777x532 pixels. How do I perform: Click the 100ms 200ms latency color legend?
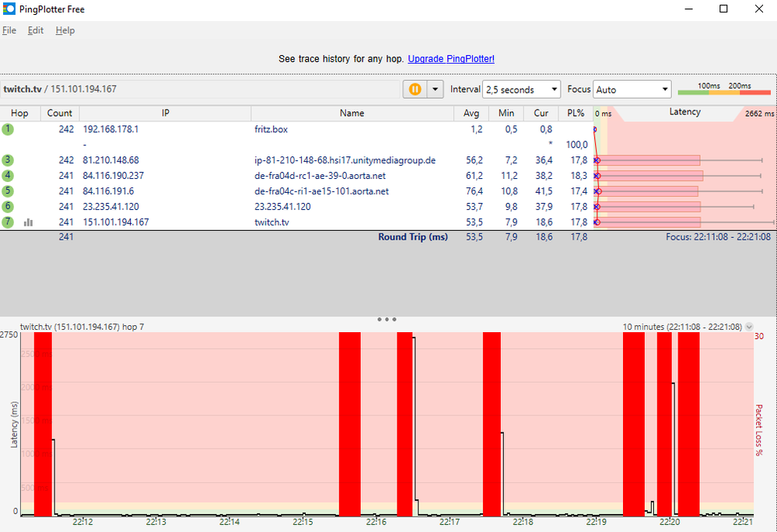pos(724,89)
